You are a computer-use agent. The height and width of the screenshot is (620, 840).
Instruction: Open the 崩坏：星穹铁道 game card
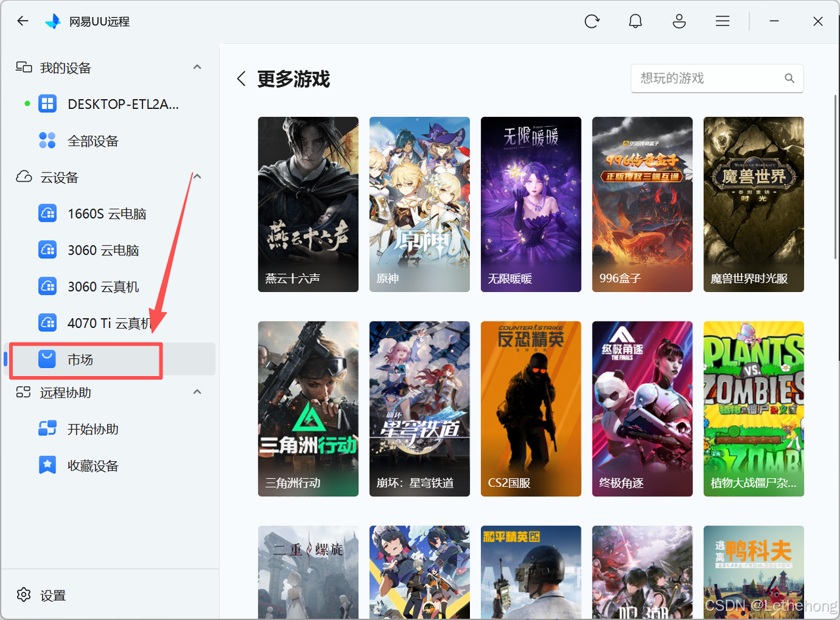419,409
